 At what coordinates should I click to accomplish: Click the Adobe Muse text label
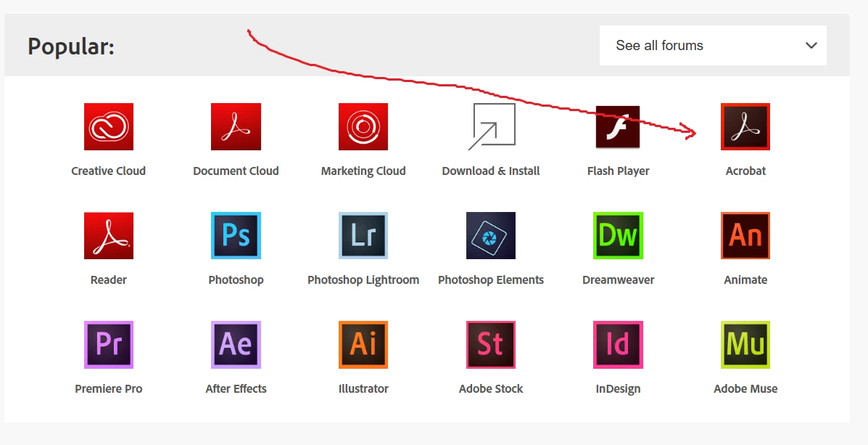pos(745,389)
